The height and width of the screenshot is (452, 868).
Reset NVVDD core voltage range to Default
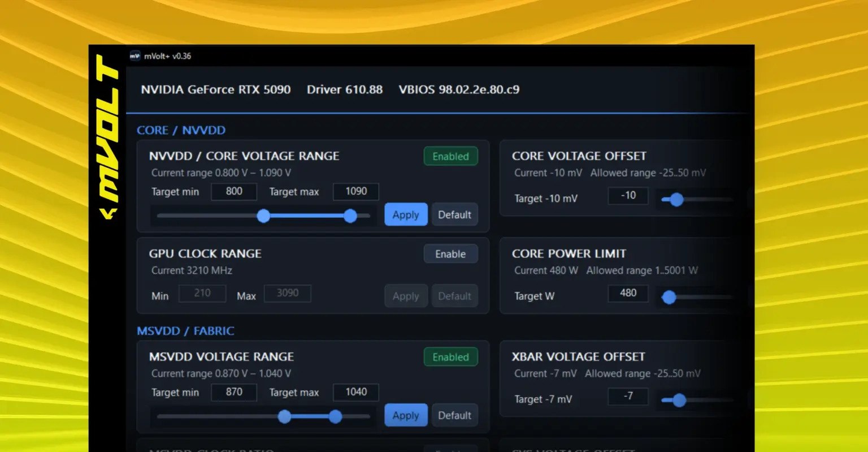coord(455,215)
